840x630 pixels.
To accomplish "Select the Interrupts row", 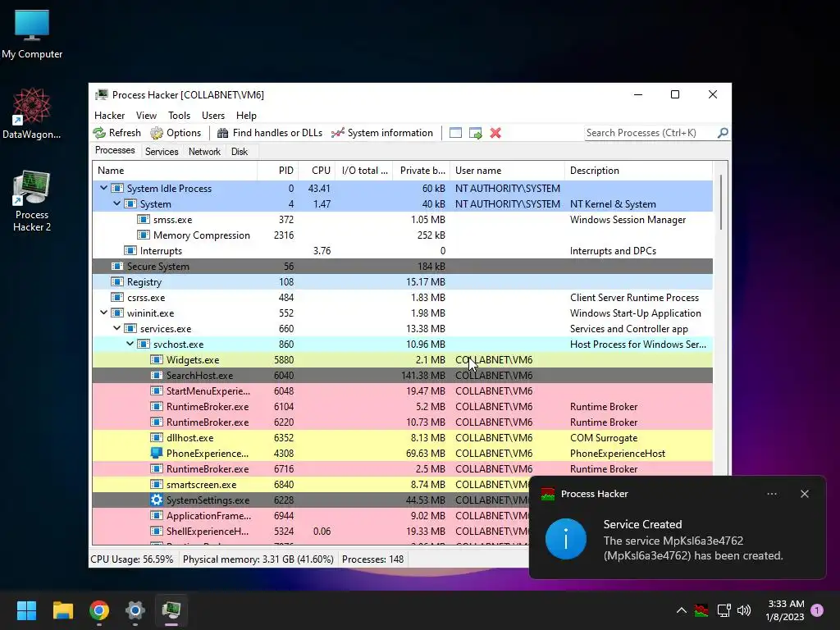I will (402, 251).
